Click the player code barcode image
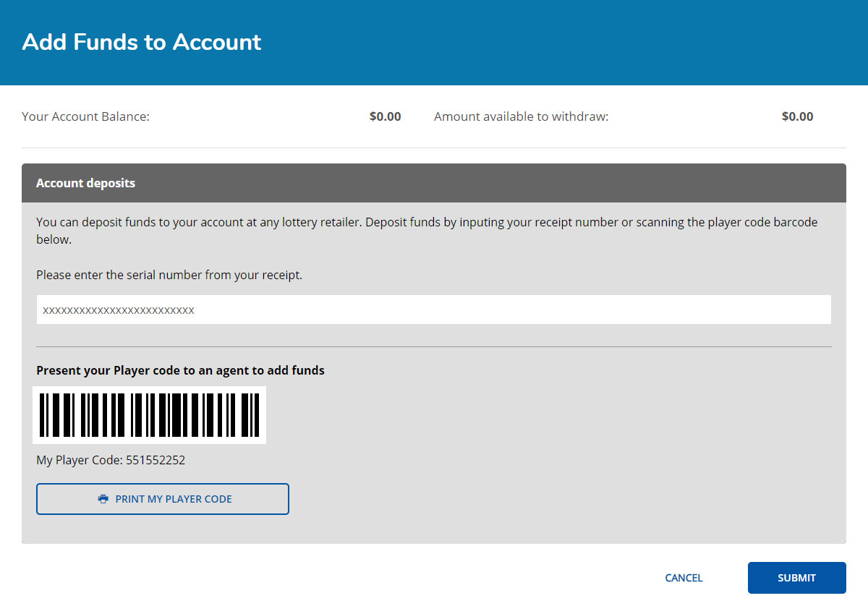868x614 pixels. [x=150, y=415]
